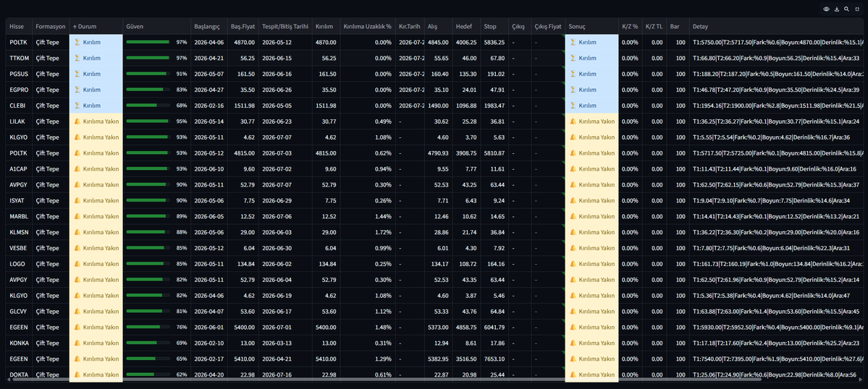Screen dimensions: 868x389
Task: Click the Kırılım cell in PGSUS's Durum column
Action: pos(96,74)
